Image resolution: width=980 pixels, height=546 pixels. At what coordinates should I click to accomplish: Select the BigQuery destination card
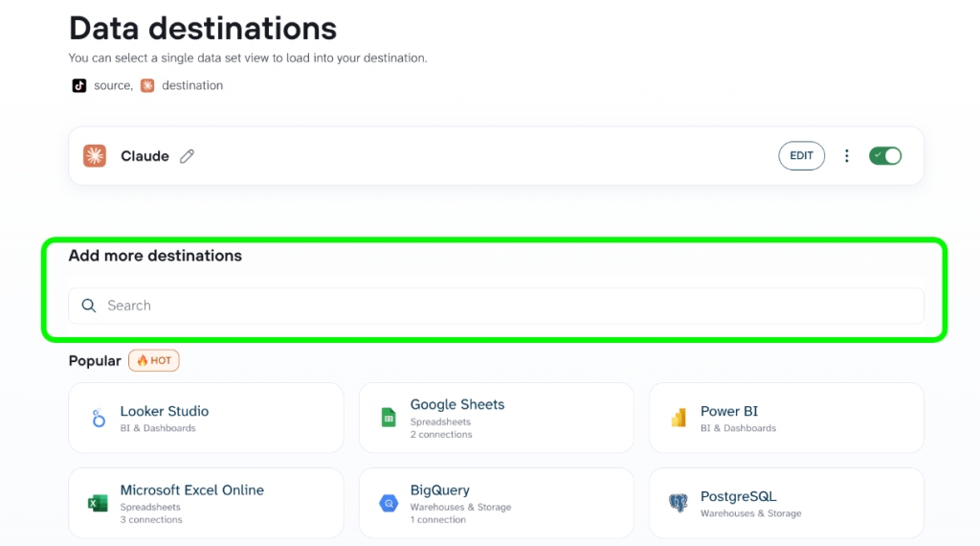(x=497, y=503)
